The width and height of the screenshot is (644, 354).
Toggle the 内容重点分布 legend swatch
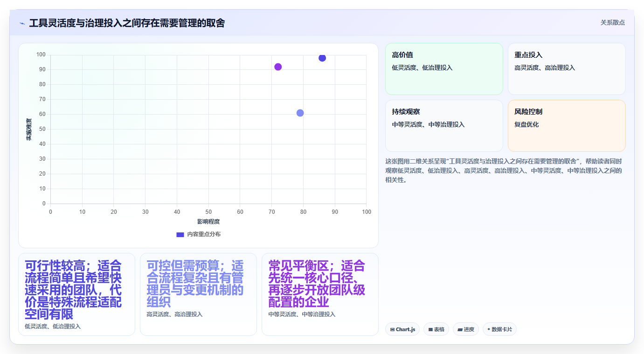coord(180,234)
